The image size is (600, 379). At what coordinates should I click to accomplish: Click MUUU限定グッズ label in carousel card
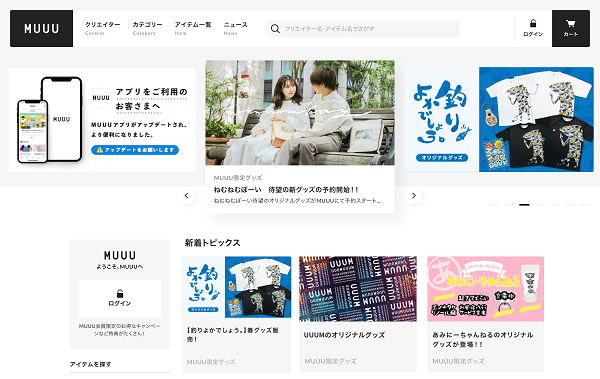[x=238, y=178]
